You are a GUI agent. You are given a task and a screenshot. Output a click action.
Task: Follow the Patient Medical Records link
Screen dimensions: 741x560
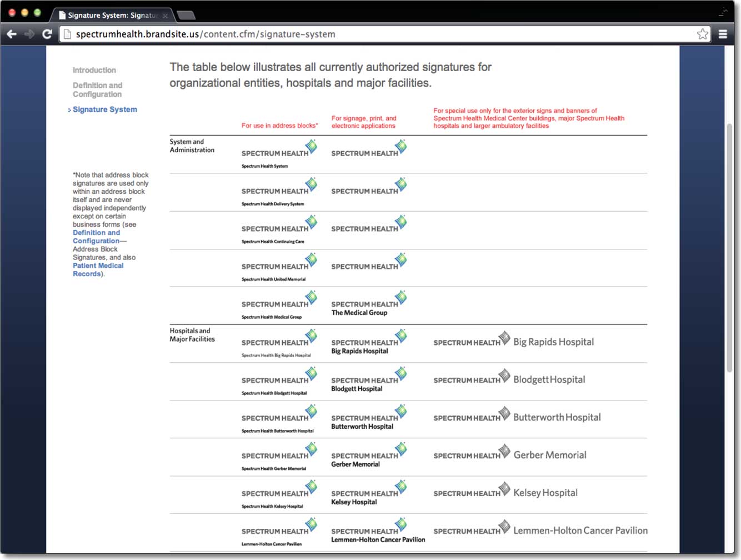(x=98, y=269)
